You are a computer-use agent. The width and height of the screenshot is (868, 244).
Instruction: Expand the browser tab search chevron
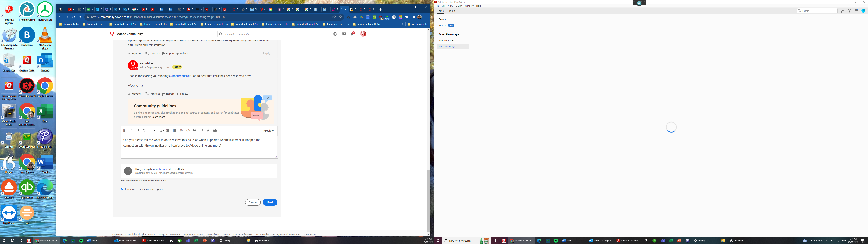click(x=398, y=7)
